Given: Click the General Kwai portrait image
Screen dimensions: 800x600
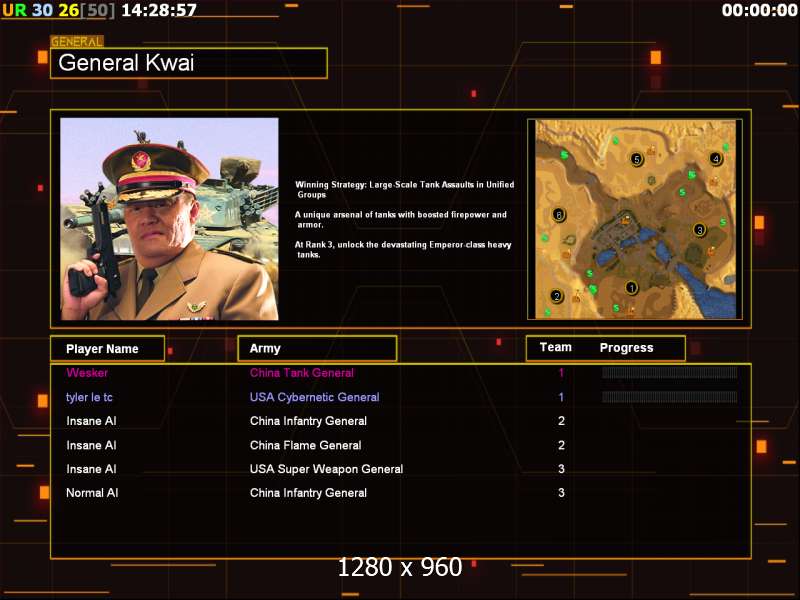Looking at the screenshot, I should click(x=169, y=219).
